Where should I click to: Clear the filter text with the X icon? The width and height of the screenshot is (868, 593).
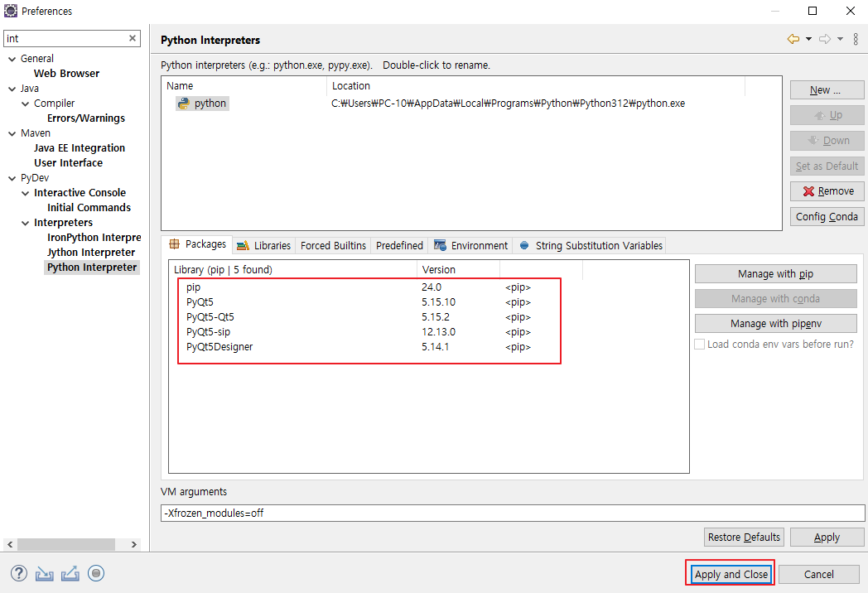coord(133,38)
